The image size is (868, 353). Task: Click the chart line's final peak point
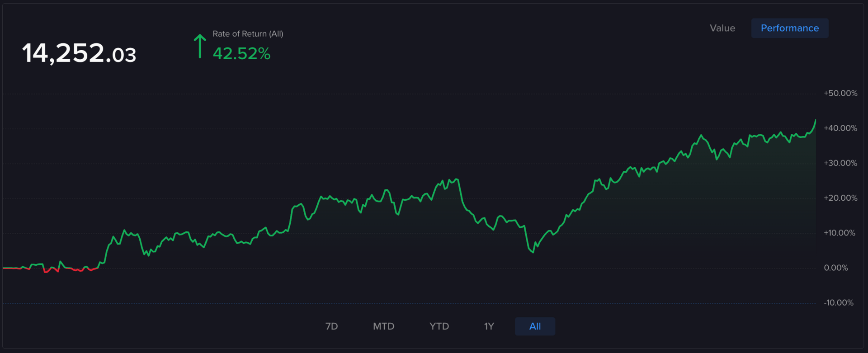pyautogui.click(x=816, y=120)
